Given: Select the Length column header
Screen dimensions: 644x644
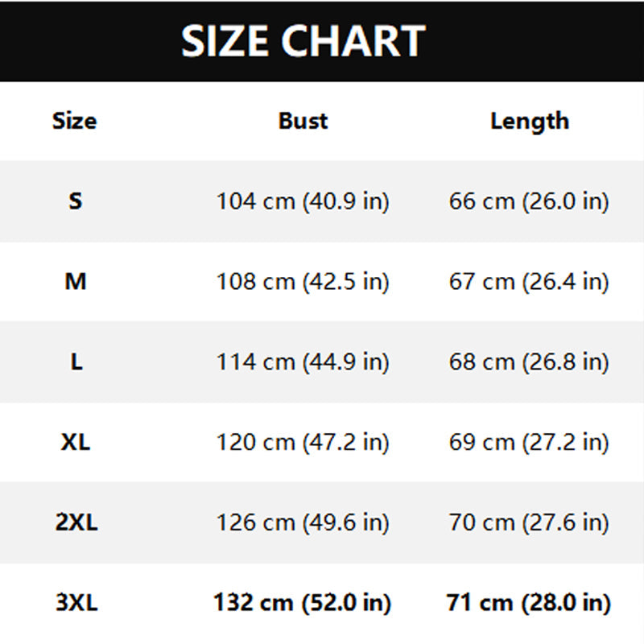Looking at the screenshot, I should pyautogui.click(x=530, y=122).
